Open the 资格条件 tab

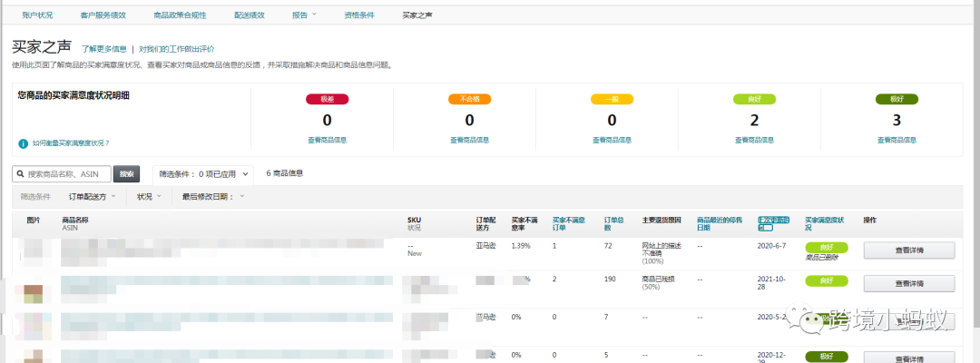coord(359,15)
